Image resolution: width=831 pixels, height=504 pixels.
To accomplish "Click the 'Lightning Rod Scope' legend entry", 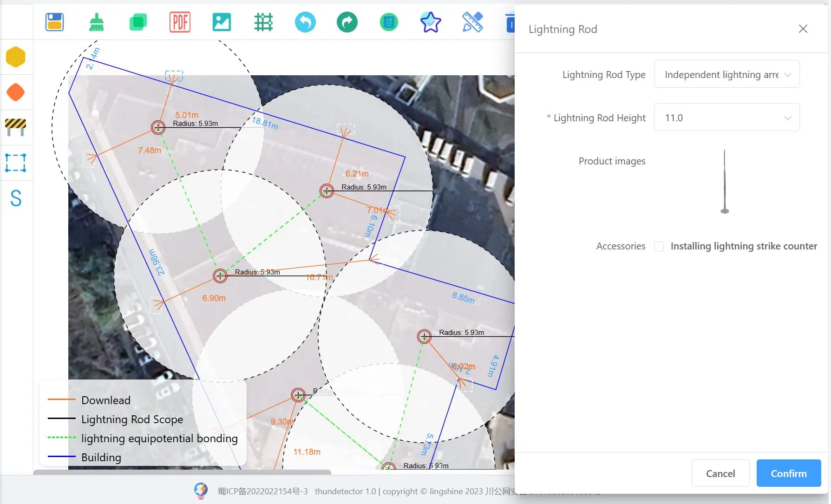I will click(132, 419).
